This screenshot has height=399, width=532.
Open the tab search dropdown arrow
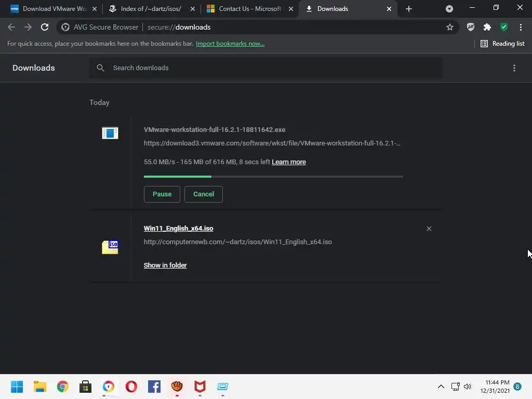tap(449, 9)
